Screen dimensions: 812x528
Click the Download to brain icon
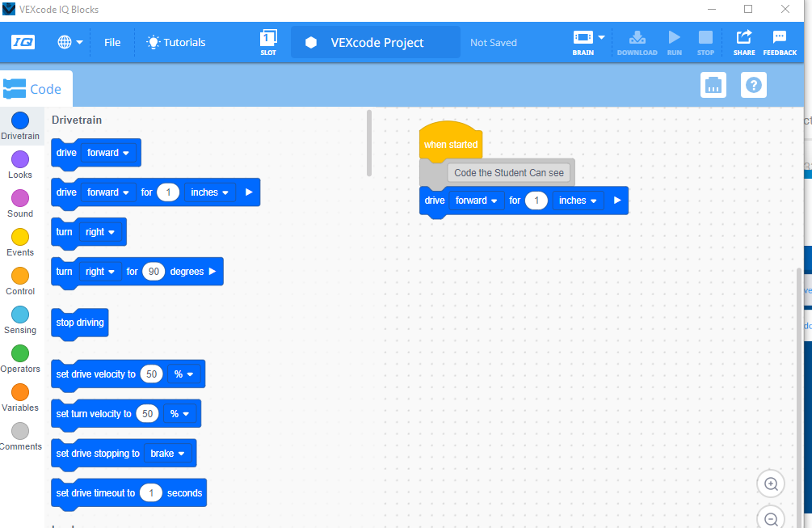tap(637, 38)
